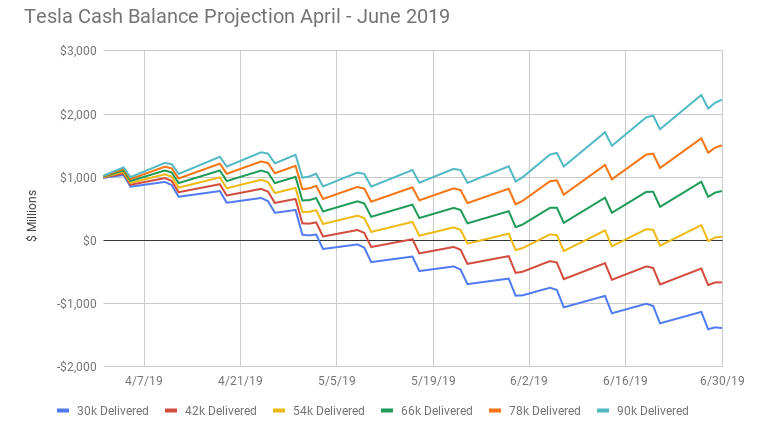Click the 5/19/19 date axis label
The height and width of the screenshot is (429, 783).
point(433,381)
